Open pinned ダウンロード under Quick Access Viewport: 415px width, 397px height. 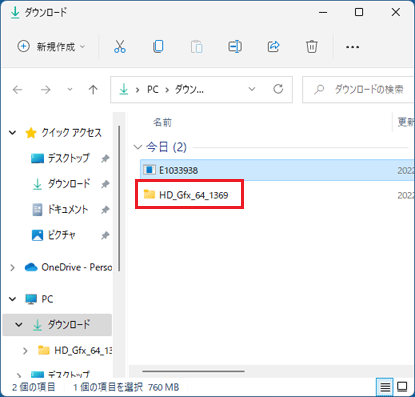click(69, 184)
